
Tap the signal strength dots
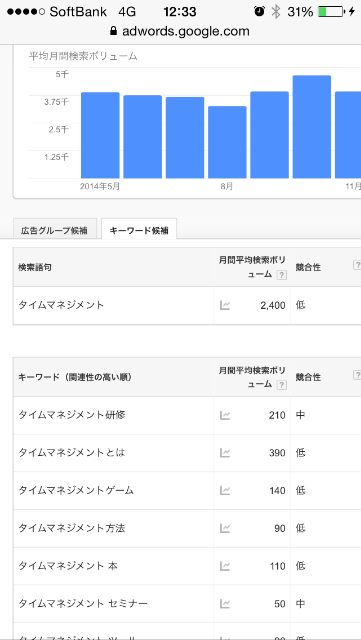(26, 12)
